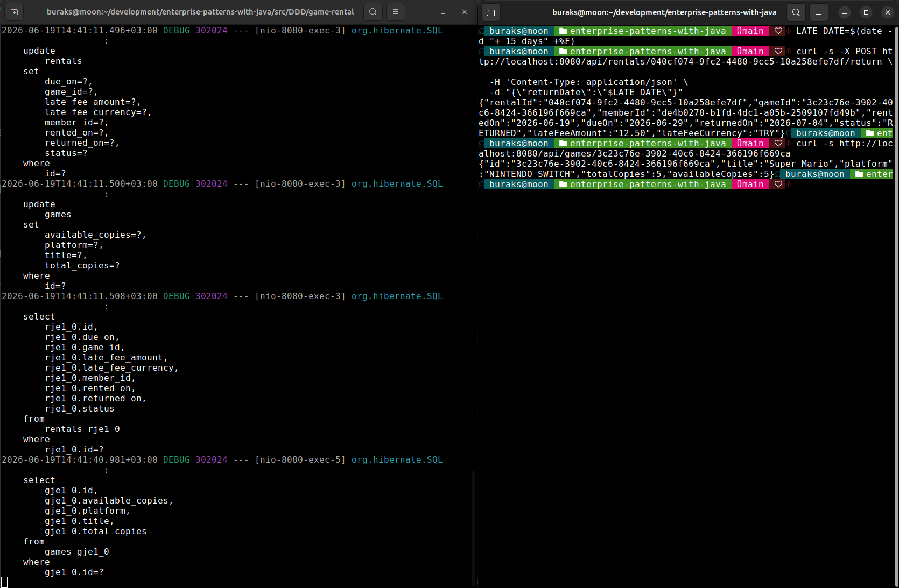This screenshot has width=899, height=588.
Task: Click 'rje1_0.id=?' where condition
Action: (x=74, y=450)
